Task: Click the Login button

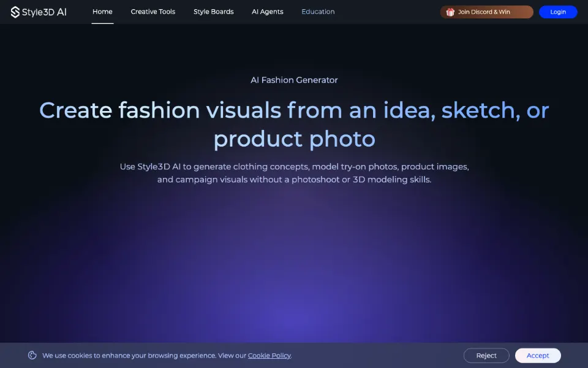Action: click(558, 12)
